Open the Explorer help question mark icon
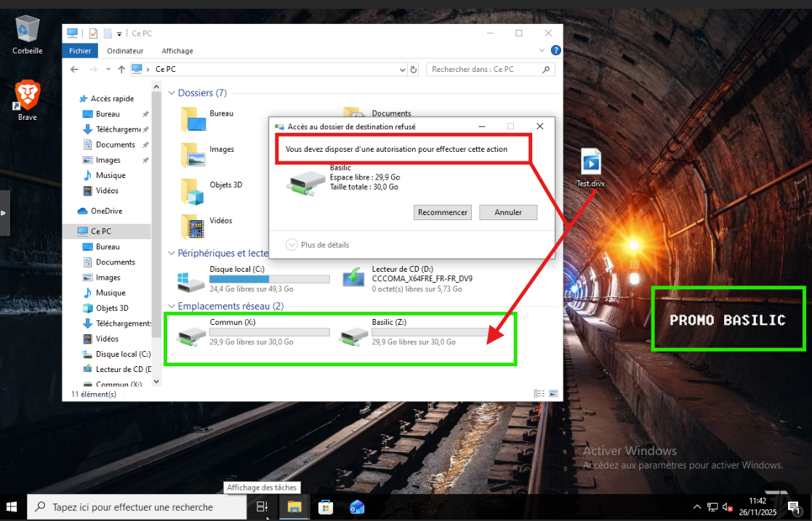The width and height of the screenshot is (812, 521). pos(556,51)
